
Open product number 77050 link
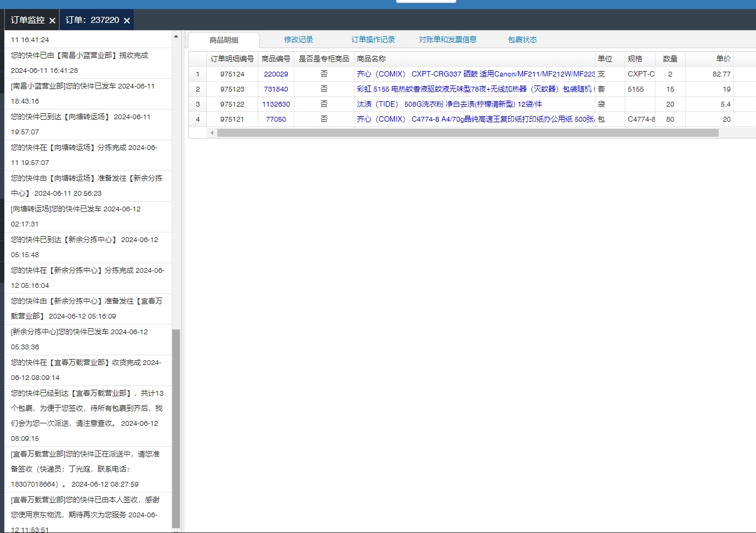[276, 119]
